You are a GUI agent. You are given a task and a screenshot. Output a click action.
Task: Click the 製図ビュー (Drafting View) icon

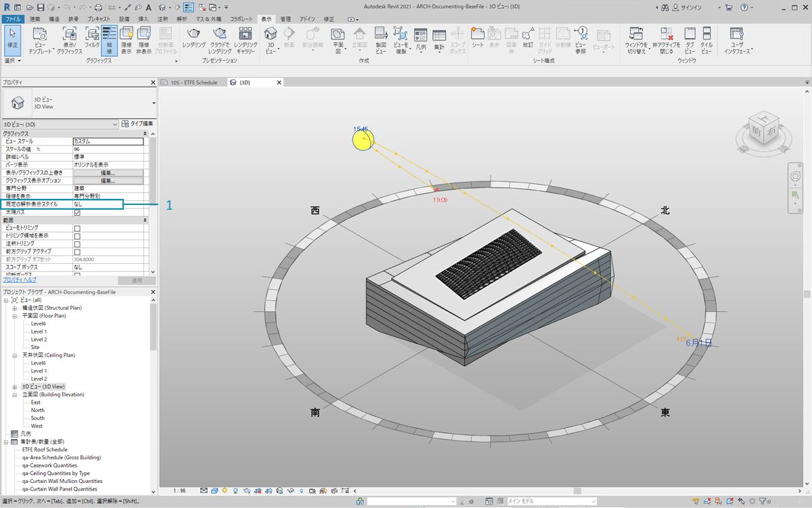pyautogui.click(x=381, y=40)
